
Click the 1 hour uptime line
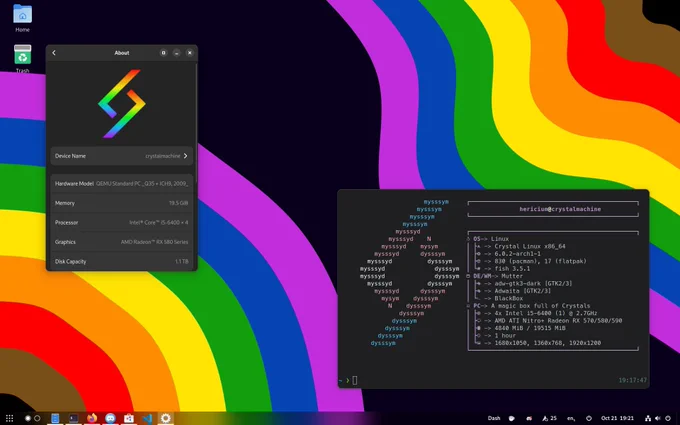pyautogui.click(x=505, y=335)
